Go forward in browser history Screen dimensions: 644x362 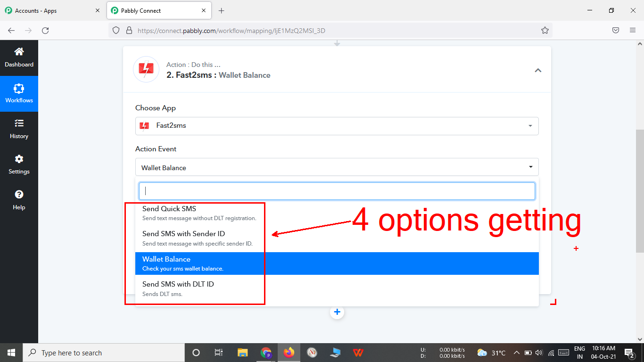28,30
